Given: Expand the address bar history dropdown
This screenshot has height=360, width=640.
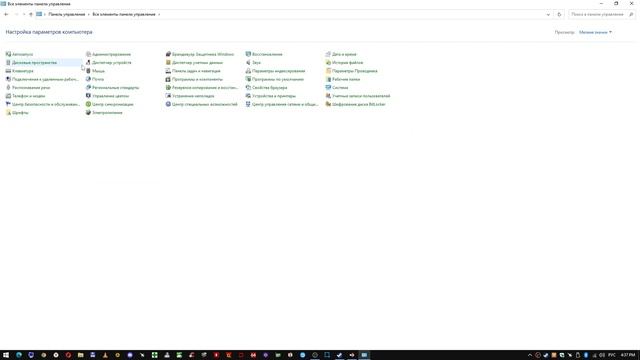Looking at the screenshot, I should pos(548,14).
